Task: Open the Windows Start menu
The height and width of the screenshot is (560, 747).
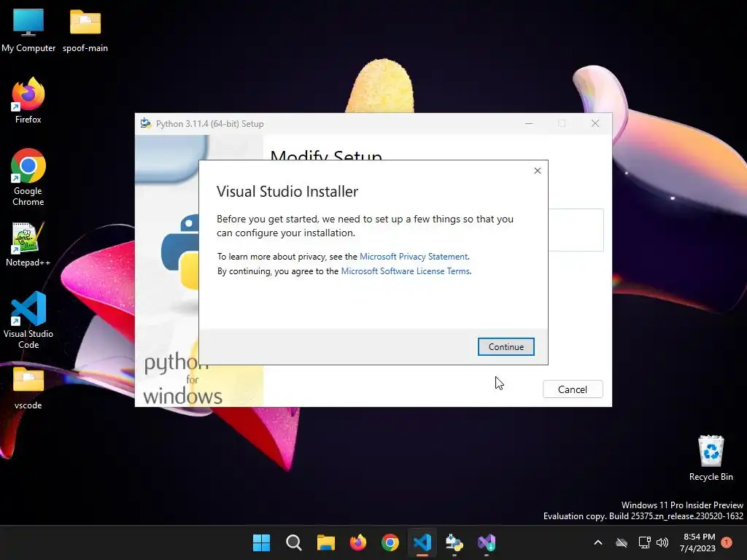Action: [x=261, y=542]
